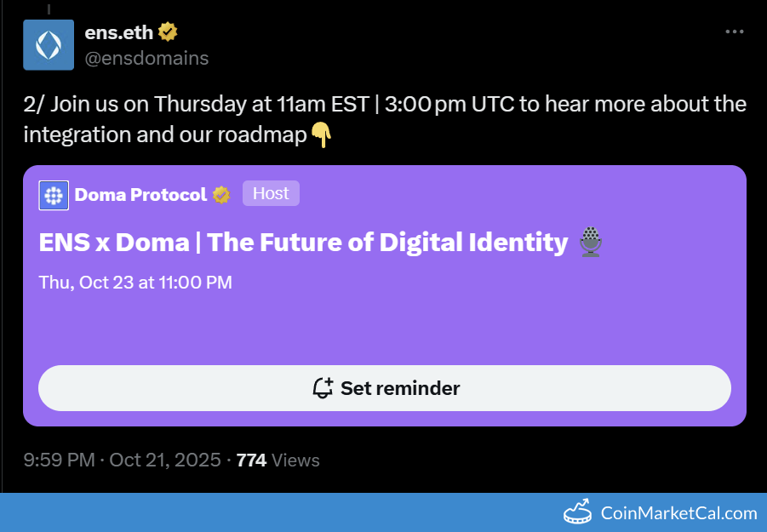Click the CoinMarketCal logo icon

tap(579, 512)
